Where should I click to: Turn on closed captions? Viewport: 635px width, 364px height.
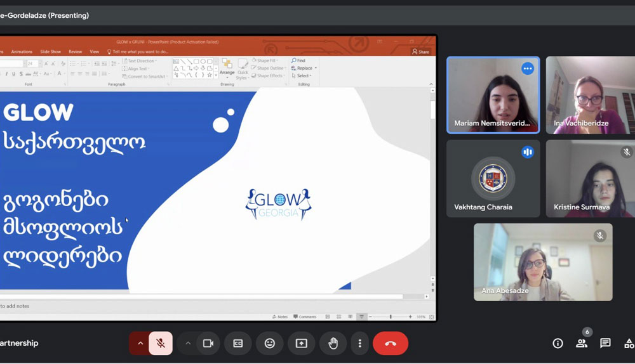pyautogui.click(x=238, y=343)
